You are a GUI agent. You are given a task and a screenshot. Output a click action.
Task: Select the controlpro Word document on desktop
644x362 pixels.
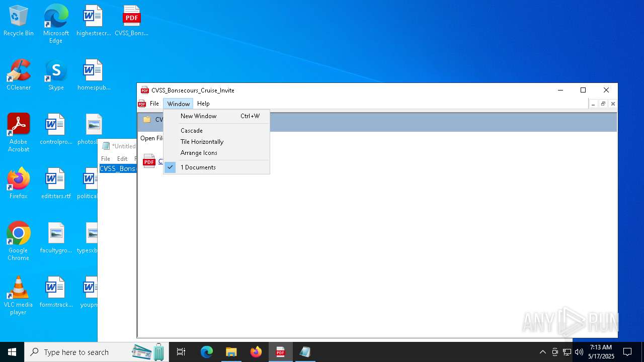click(x=56, y=129)
